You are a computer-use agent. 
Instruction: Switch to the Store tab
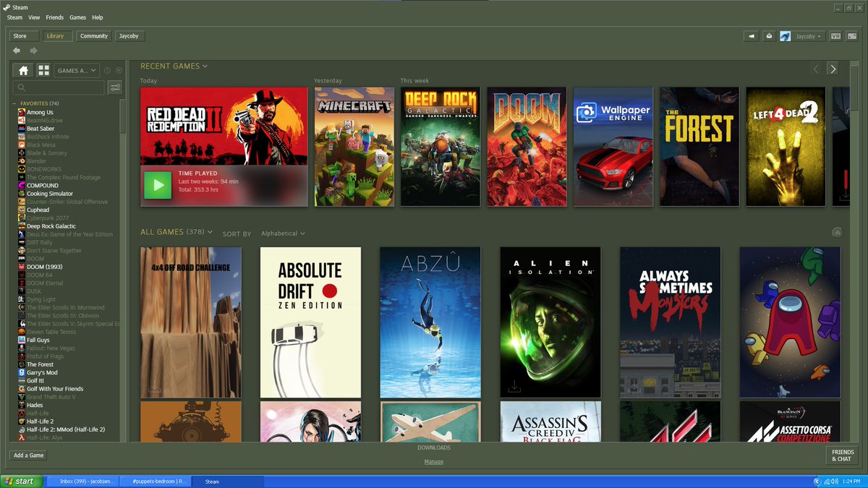(x=25, y=35)
